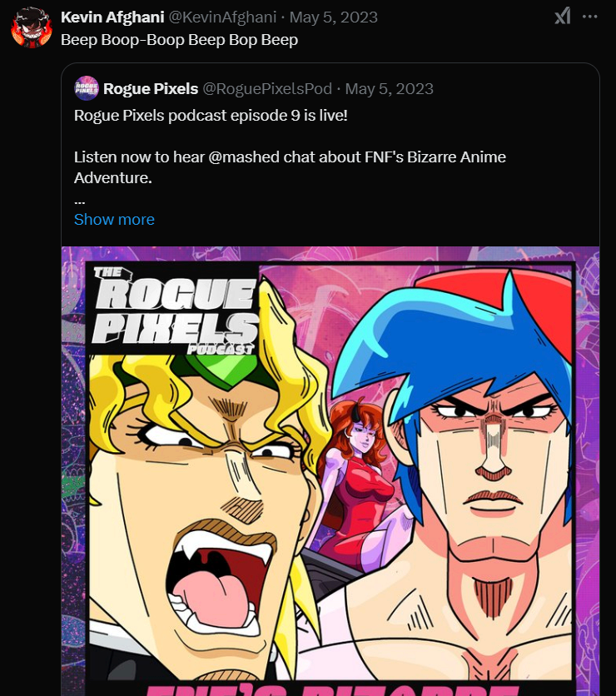Select "Rogue Pixels podcast episode 9 is live!" text
Image resolution: width=616 pixels, height=696 pixels.
211,114
